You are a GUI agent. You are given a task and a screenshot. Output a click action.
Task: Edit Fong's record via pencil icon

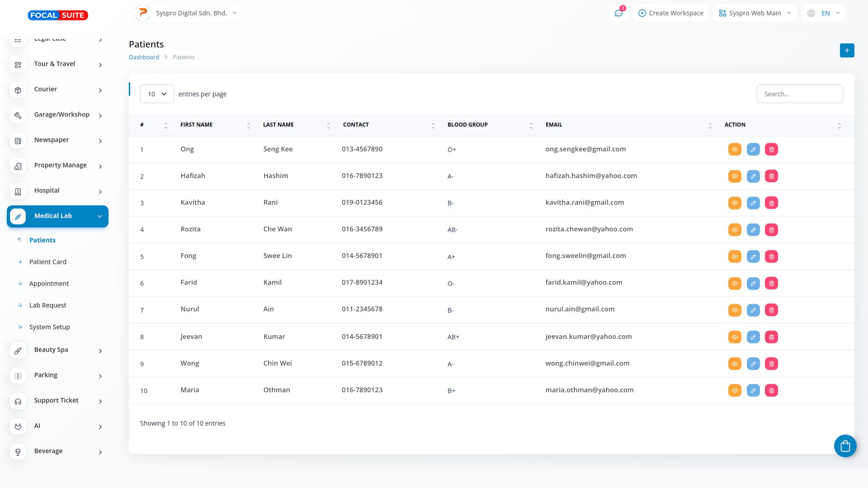coord(753,257)
